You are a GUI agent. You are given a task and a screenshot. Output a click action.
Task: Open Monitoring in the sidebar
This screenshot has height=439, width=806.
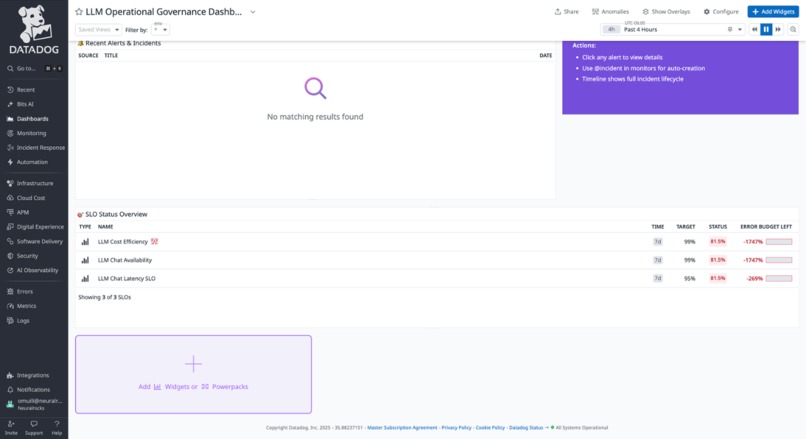tap(31, 133)
